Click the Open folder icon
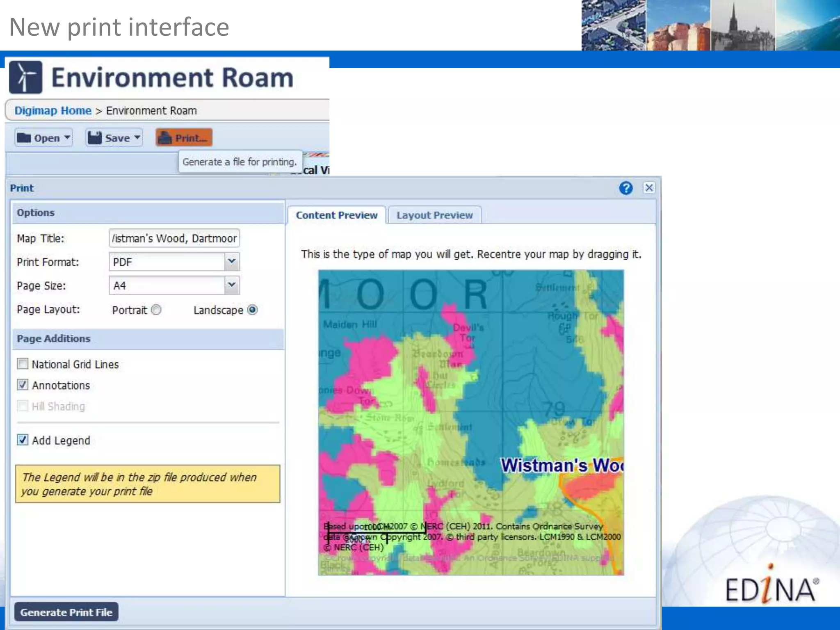Image resolution: width=840 pixels, height=630 pixels. [x=24, y=138]
